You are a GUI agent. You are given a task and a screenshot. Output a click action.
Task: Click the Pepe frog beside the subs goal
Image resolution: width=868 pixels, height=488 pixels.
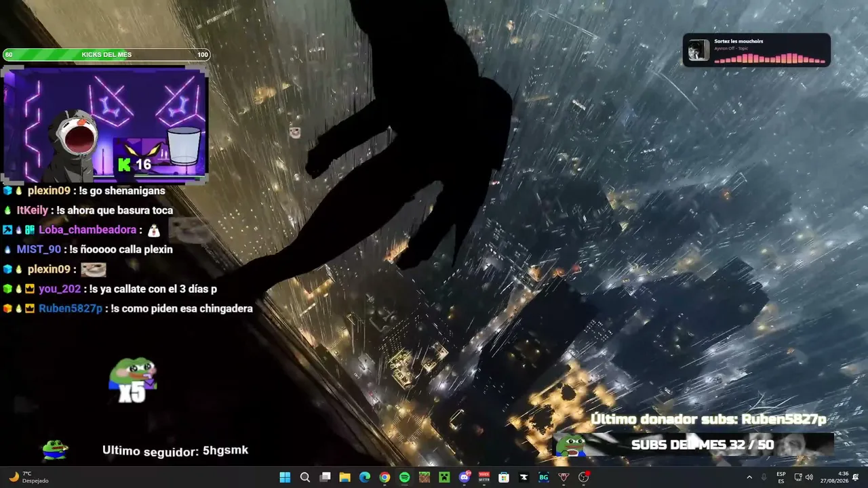570,445
